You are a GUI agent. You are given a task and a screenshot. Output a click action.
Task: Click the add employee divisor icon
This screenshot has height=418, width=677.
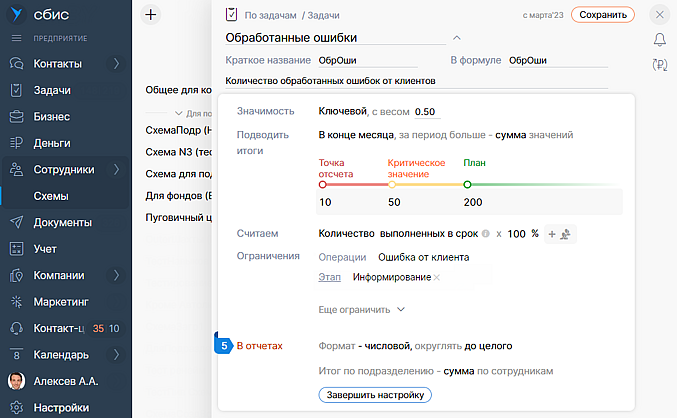pyautogui.click(x=566, y=234)
